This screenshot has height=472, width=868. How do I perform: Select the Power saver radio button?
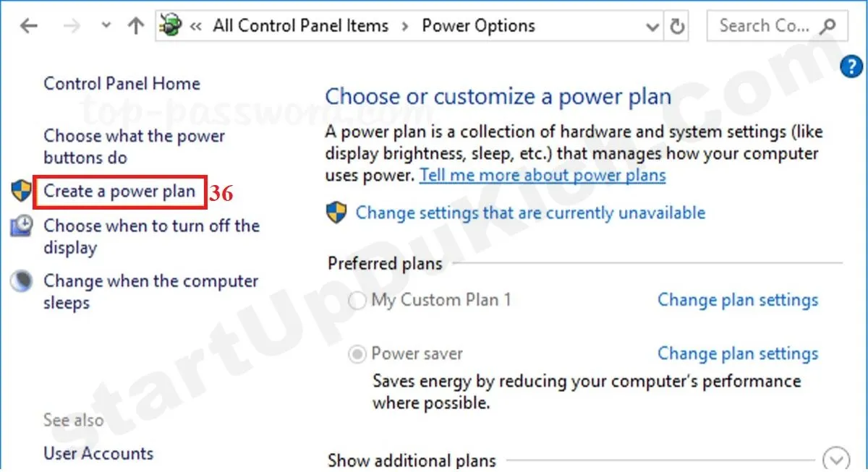tap(357, 354)
